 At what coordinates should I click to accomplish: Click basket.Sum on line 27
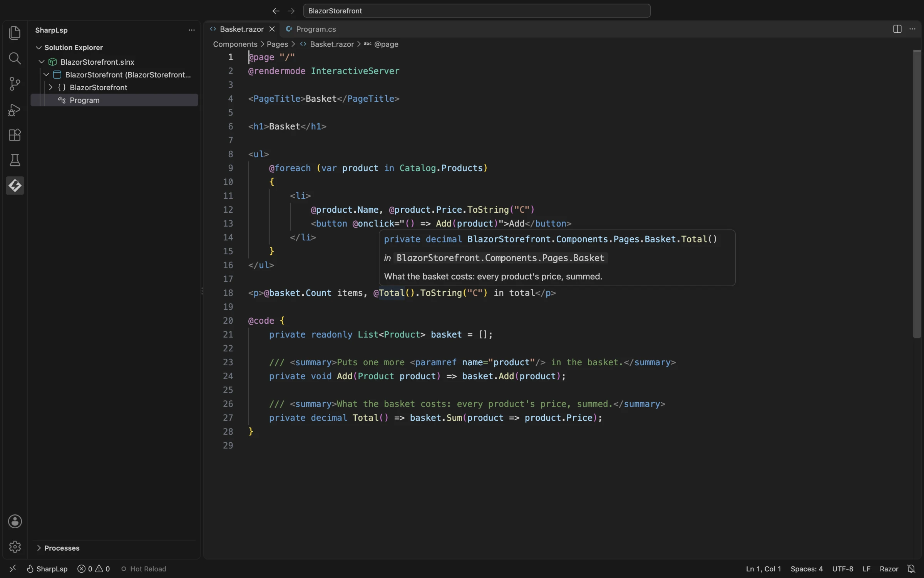(436, 418)
